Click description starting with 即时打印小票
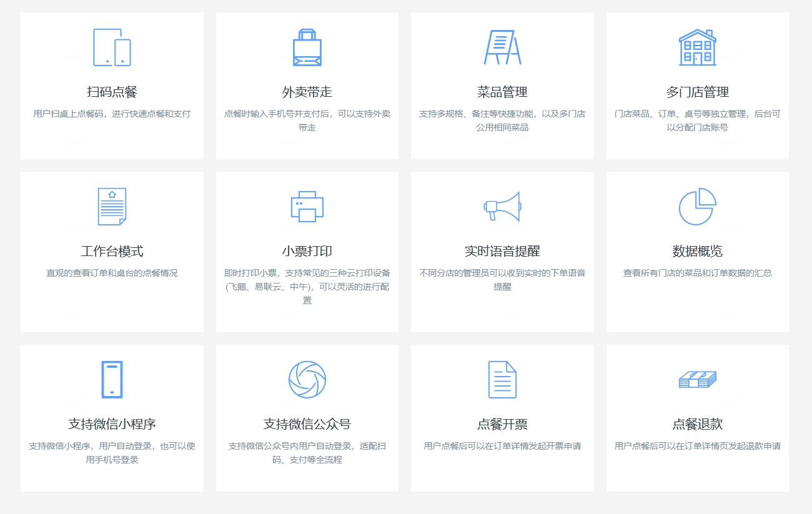Image resolution: width=812 pixels, height=514 pixels. click(307, 287)
